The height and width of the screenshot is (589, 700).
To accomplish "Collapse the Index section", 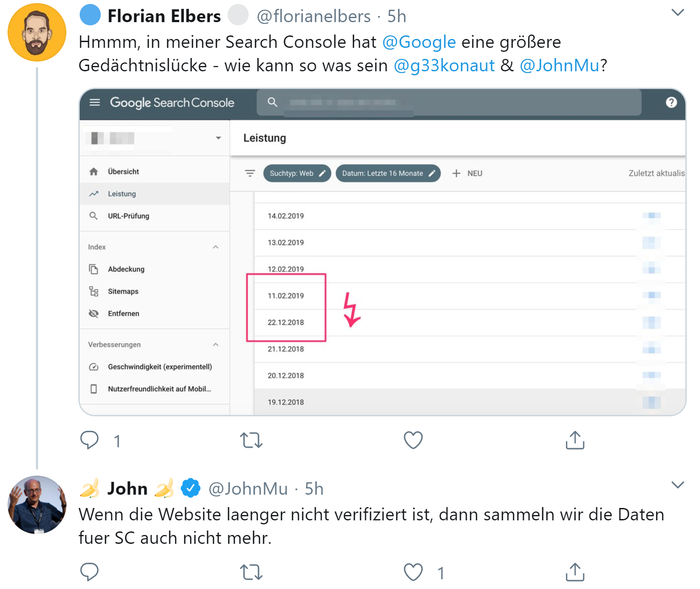I will (x=216, y=247).
